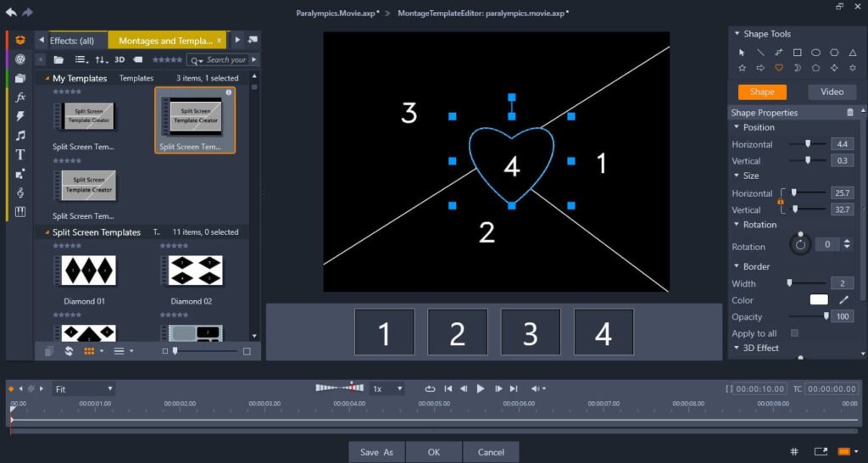Select the five-point Star shape tool
Image resolution: width=868 pixels, height=463 pixels.
coord(743,68)
